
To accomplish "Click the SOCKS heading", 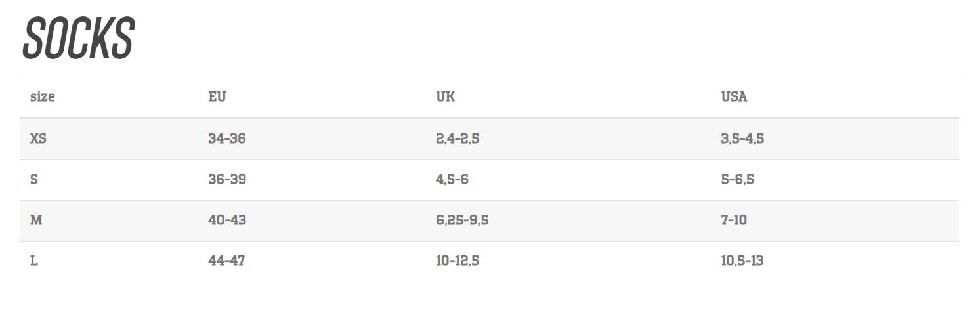I will [x=78, y=39].
